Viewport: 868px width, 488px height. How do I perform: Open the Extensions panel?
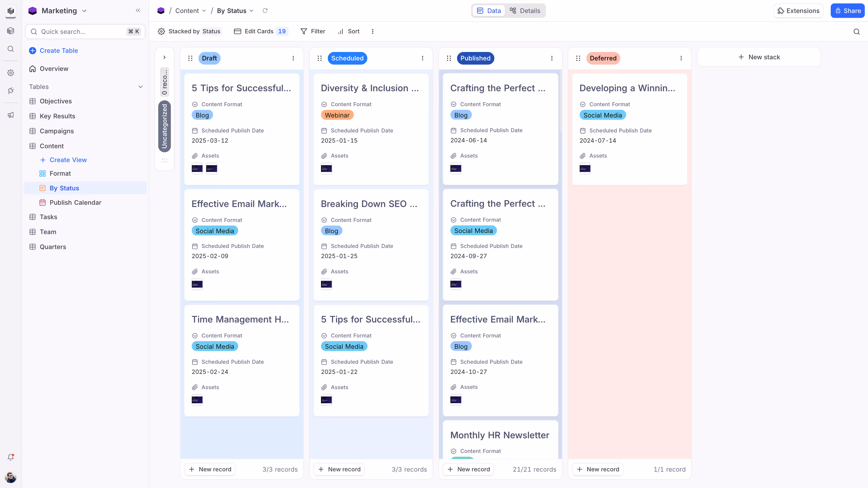798,11
